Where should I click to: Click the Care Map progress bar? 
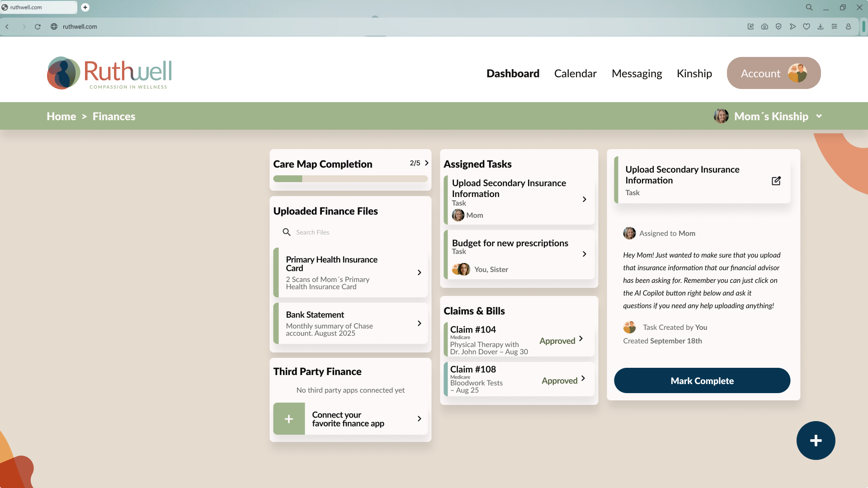350,179
